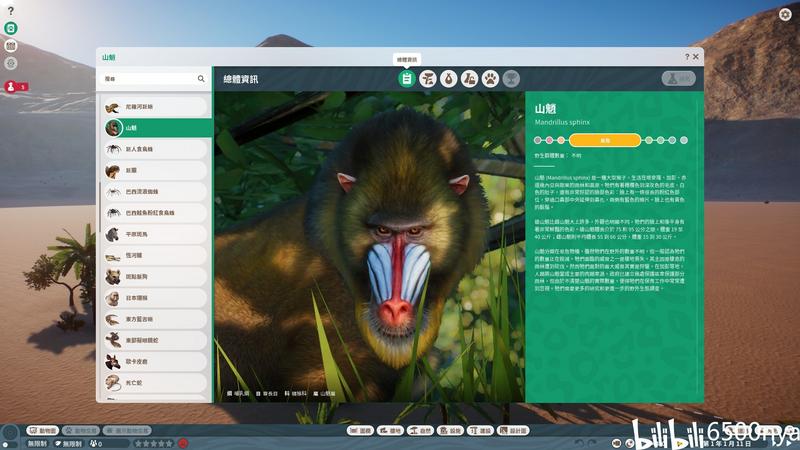Screen dimensions: 800x450
Task: Open the 設計圖 blueprints build menu
Action: pyautogui.click(x=513, y=431)
